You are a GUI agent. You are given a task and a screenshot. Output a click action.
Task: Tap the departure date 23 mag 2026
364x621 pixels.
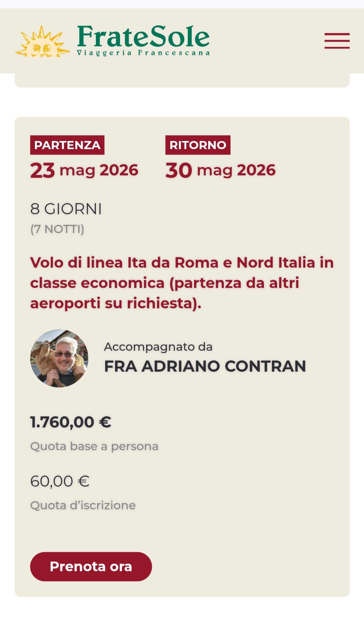(84, 170)
